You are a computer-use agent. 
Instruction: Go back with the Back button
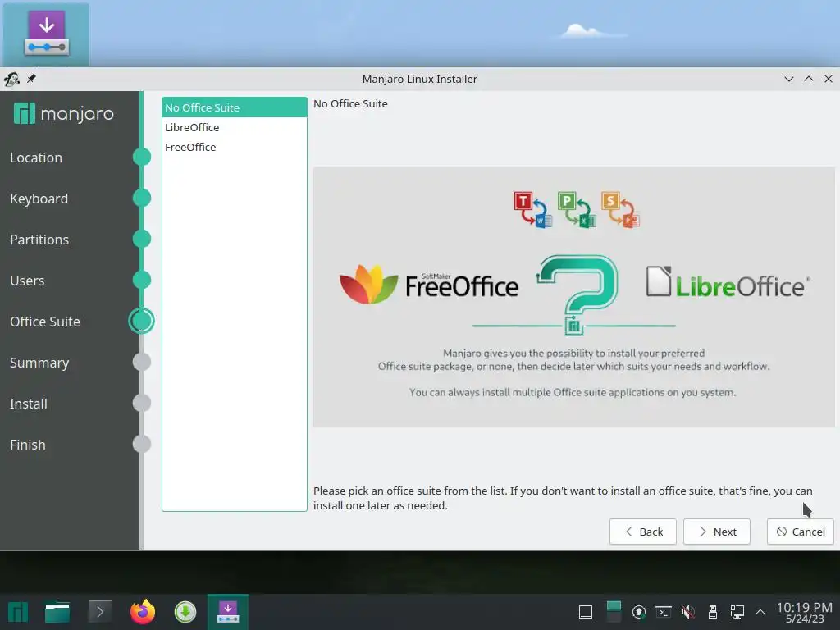[642, 532]
